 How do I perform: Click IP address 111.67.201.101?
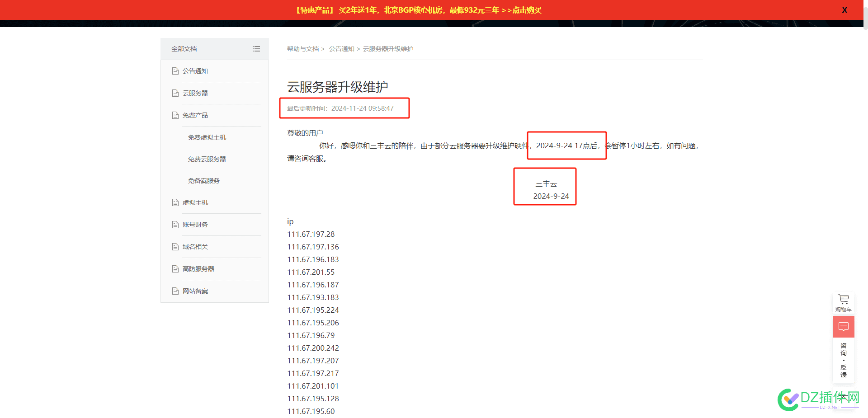point(313,386)
